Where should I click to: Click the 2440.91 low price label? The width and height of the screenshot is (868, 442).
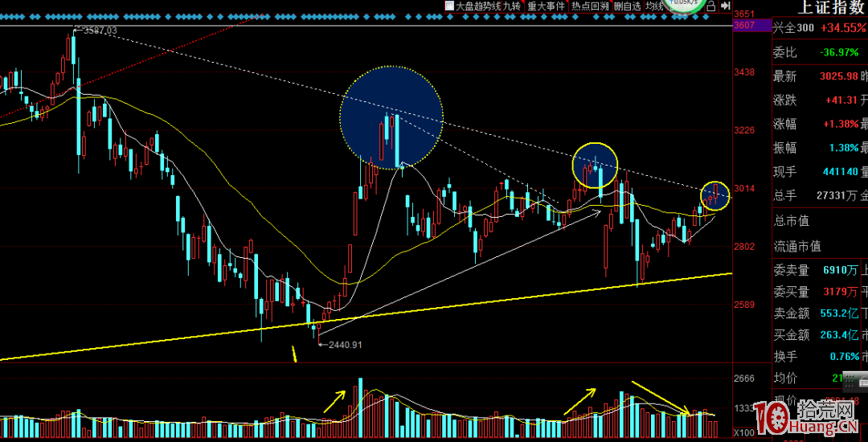pyautogui.click(x=345, y=345)
